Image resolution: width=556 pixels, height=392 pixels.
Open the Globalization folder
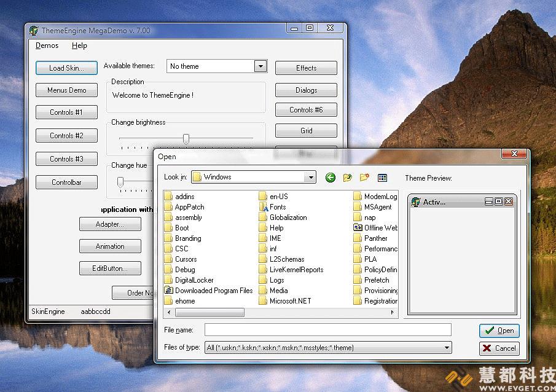click(283, 218)
